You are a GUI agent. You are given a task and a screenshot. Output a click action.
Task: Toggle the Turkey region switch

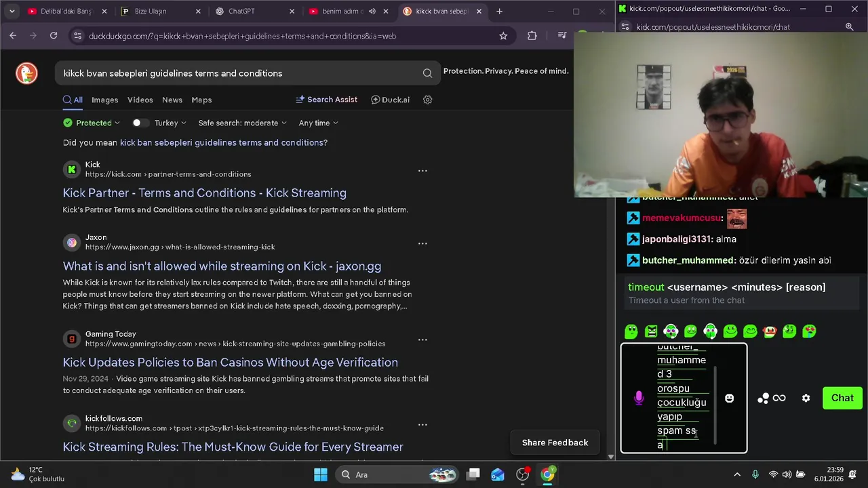point(140,123)
